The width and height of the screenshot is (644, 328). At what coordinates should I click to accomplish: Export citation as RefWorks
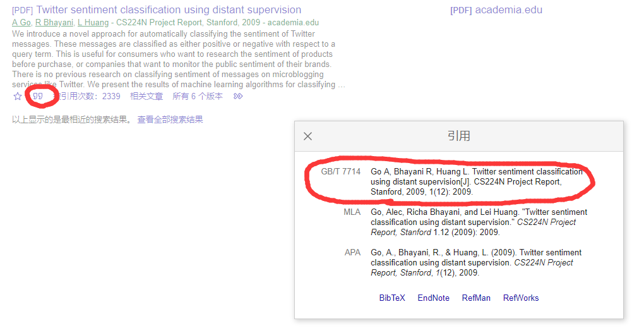(521, 298)
